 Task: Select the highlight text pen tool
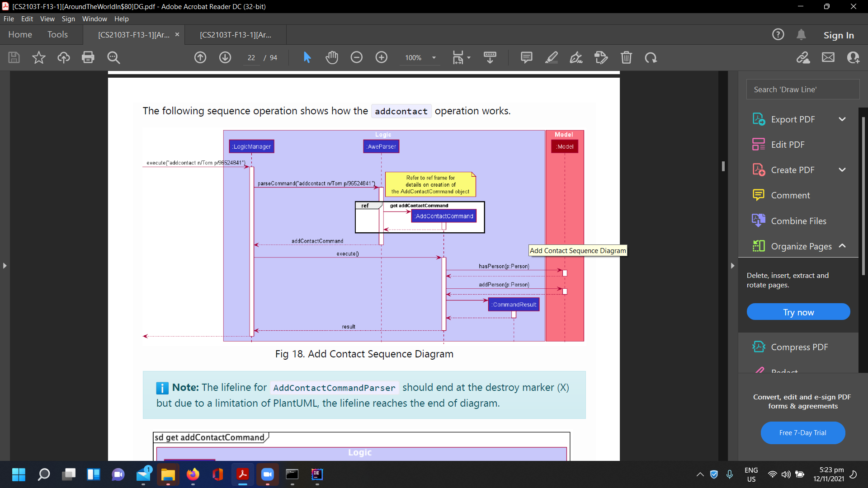click(x=552, y=57)
